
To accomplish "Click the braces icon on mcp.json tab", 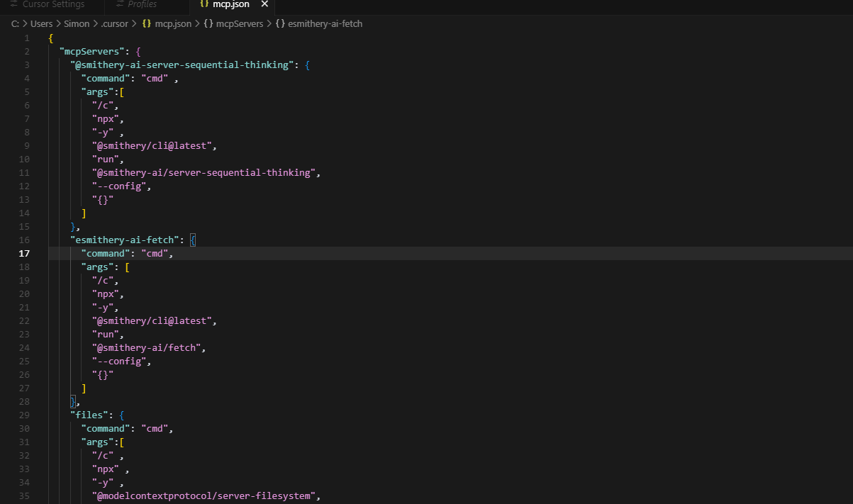I will point(204,4).
